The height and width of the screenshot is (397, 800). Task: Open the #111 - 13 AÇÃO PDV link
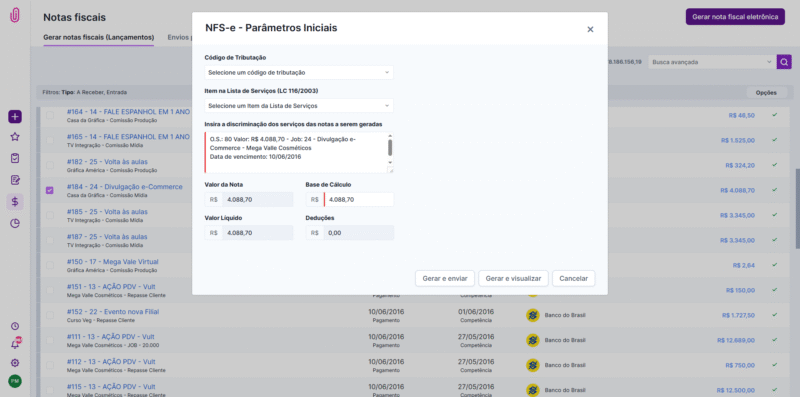(111, 336)
